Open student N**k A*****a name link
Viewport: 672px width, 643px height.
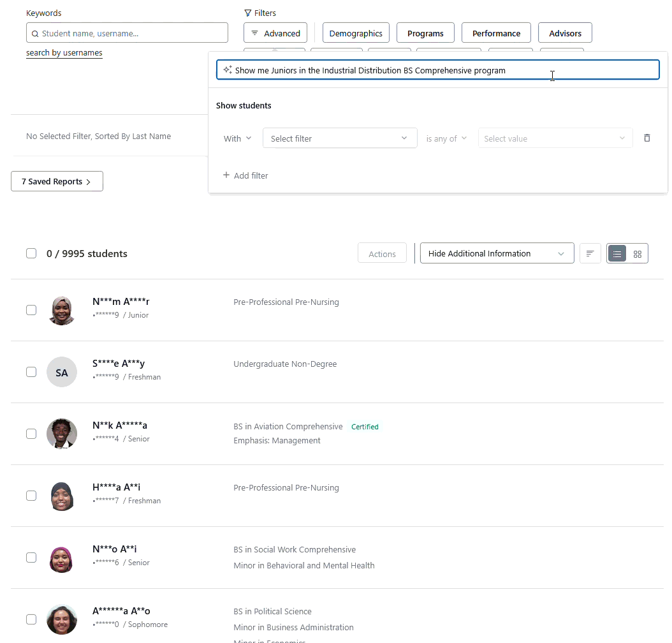tap(120, 425)
